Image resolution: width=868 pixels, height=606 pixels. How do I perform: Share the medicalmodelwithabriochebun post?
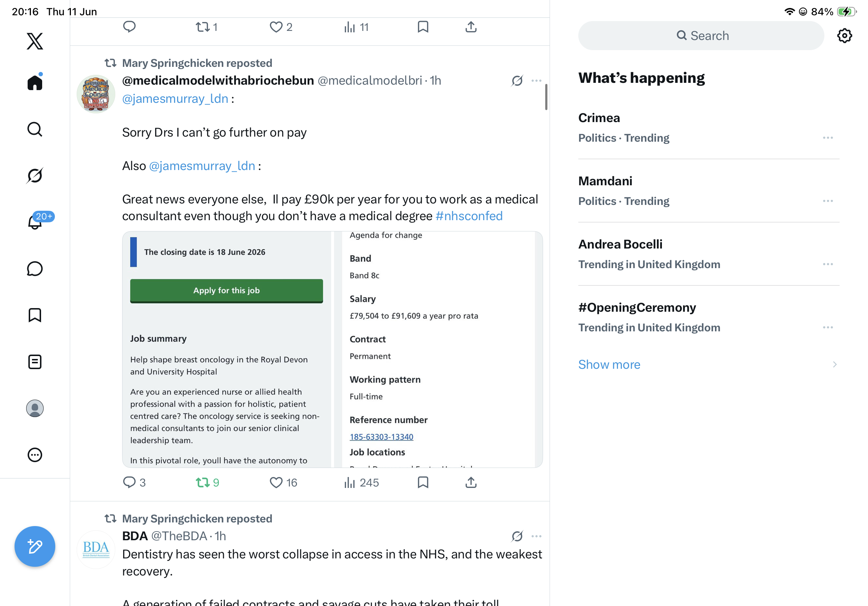click(471, 482)
